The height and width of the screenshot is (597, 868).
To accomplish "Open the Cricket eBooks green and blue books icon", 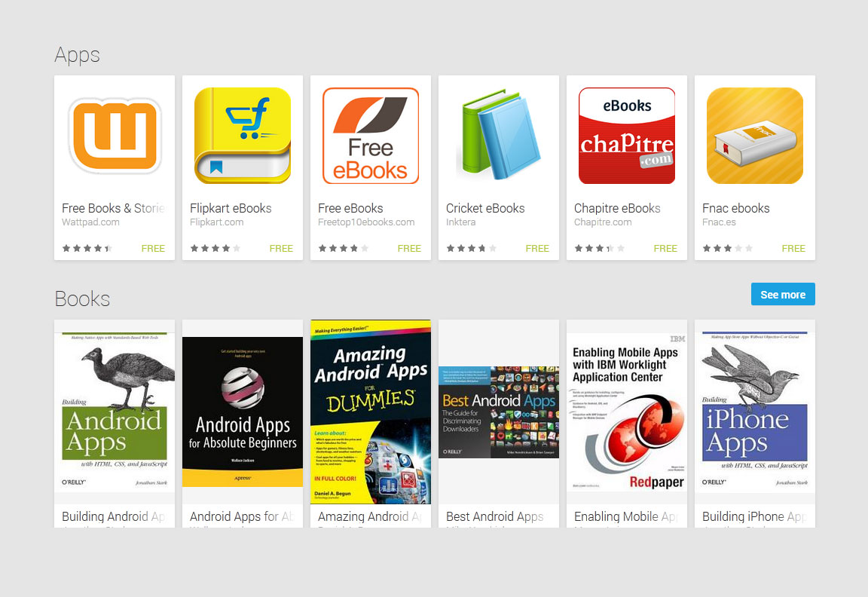I will (x=499, y=136).
